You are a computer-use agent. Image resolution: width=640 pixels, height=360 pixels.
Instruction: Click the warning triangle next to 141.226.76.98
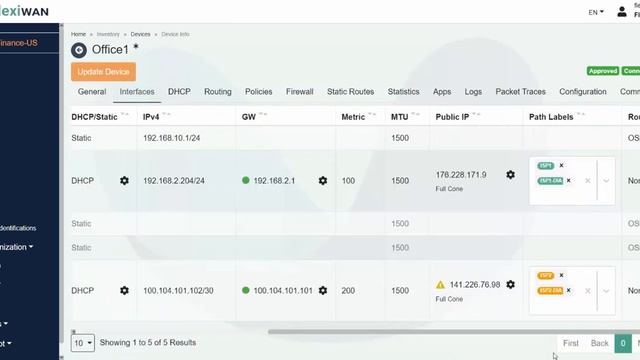click(x=440, y=285)
